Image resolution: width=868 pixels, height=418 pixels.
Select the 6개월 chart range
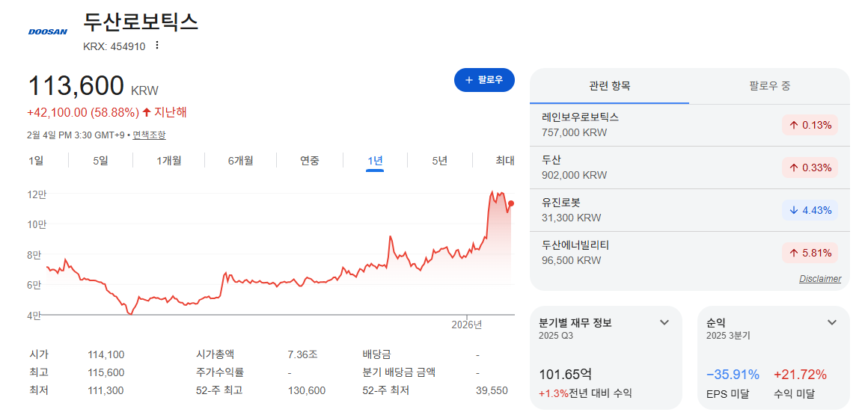[240, 161]
